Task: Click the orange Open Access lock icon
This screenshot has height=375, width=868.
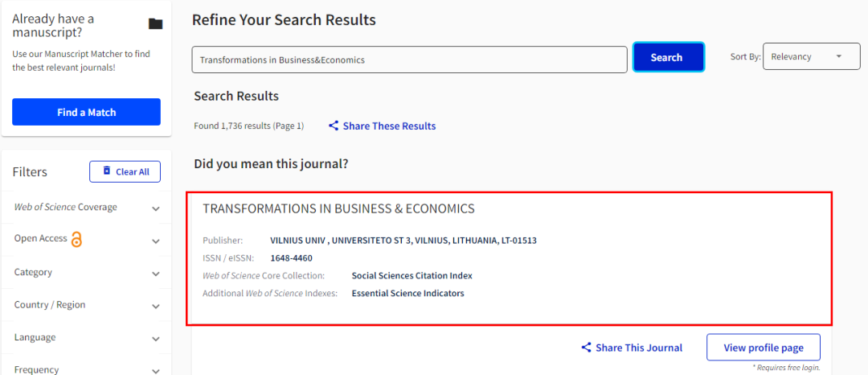Action: [76, 239]
